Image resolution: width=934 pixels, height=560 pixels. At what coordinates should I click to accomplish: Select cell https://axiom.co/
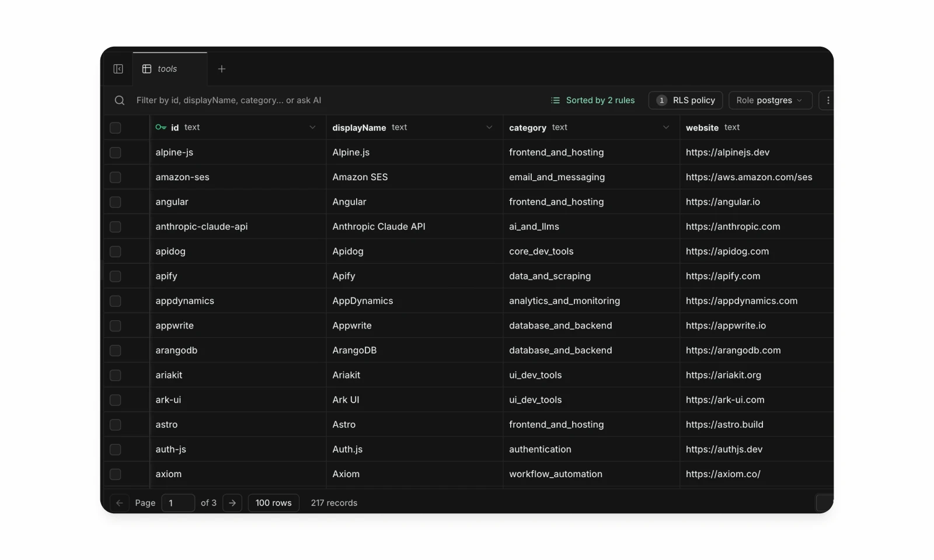click(757, 474)
